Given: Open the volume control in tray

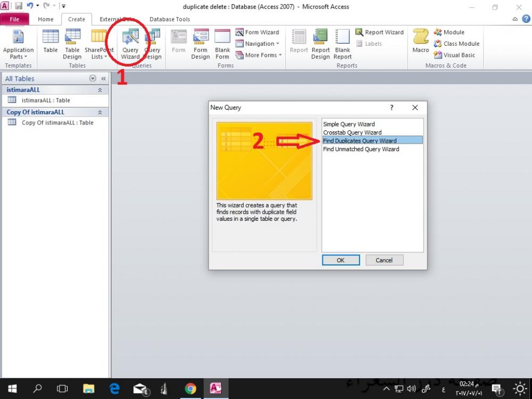Looking at the screenshot, I should [x=411, y=389].
